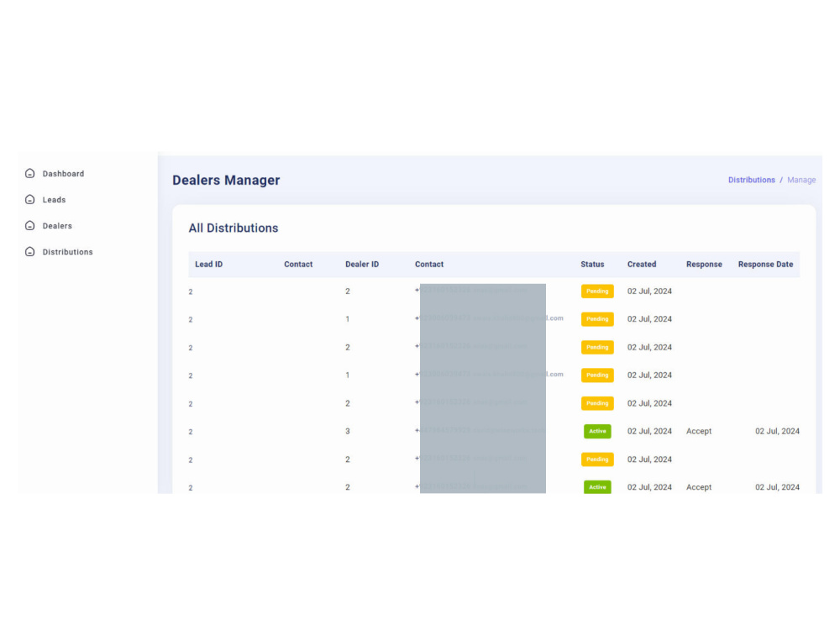Open the Leads menu item

pos(54,200)
